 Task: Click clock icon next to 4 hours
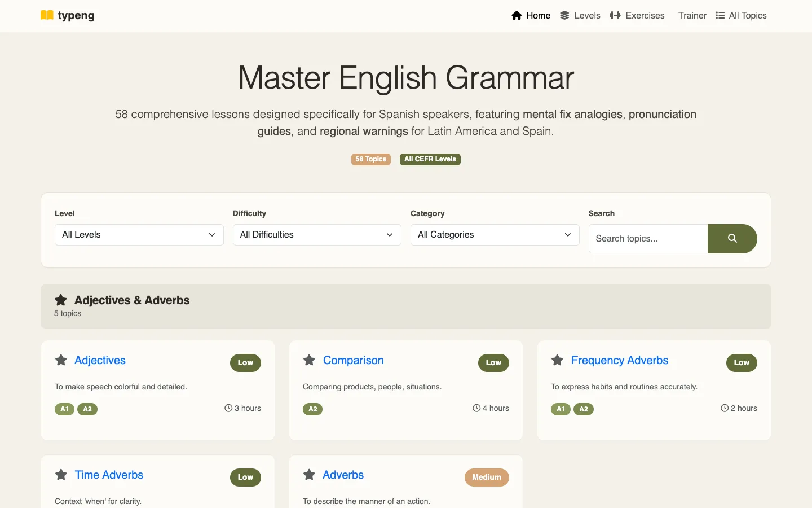(x=476, y=408)
